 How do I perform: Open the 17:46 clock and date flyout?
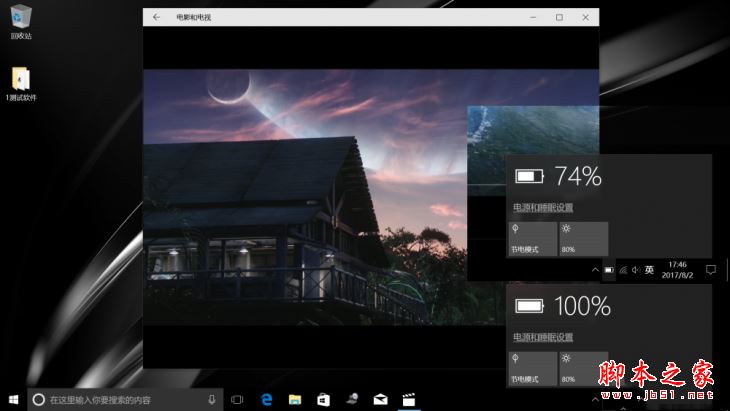point(677,270)
